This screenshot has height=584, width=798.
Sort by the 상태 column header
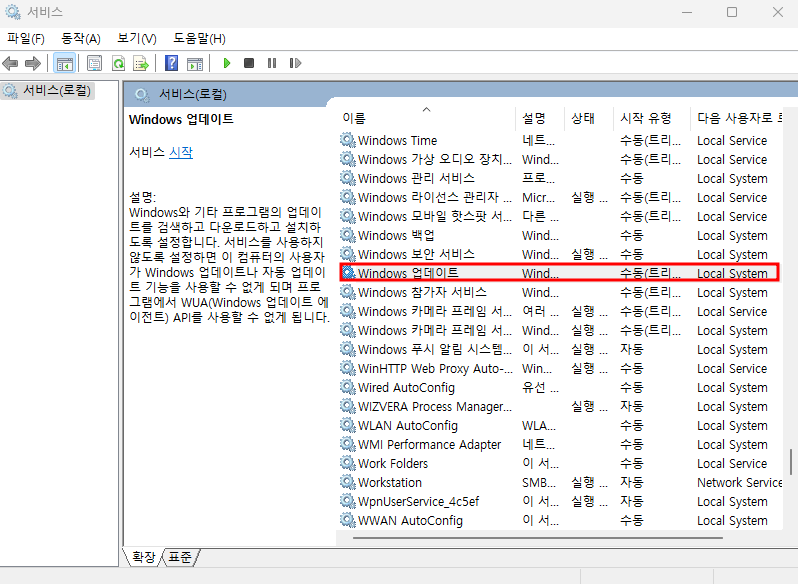[x=589, y=118]
